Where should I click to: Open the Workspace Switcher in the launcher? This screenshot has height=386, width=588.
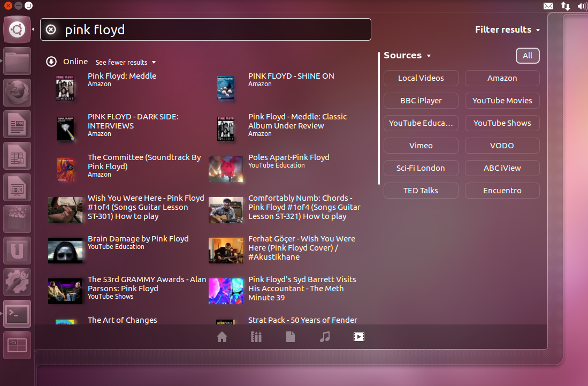click(17, 345)
